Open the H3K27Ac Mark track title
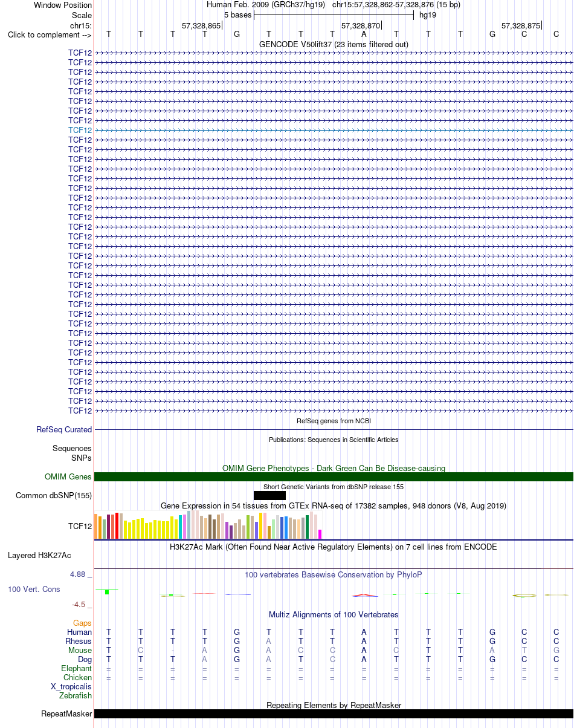The image size is (574, 728). [334, 547]
